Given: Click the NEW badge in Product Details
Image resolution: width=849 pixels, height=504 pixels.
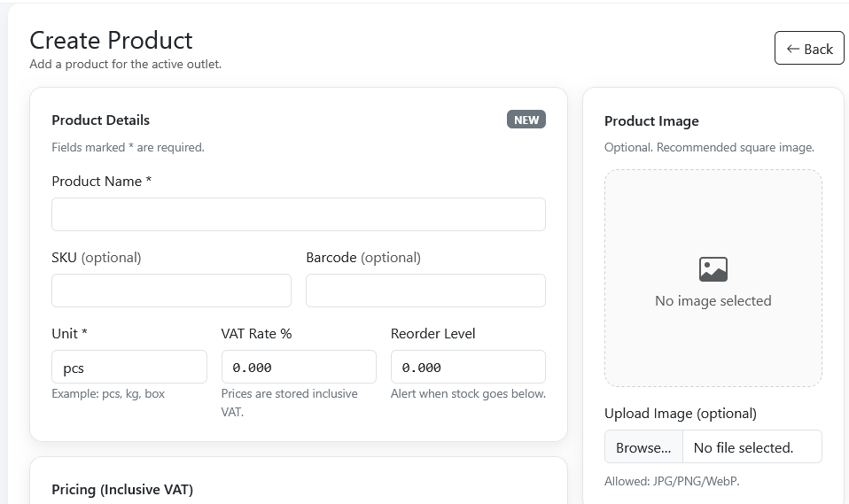Looking at the screenshot, I should [x=526, y=120].
